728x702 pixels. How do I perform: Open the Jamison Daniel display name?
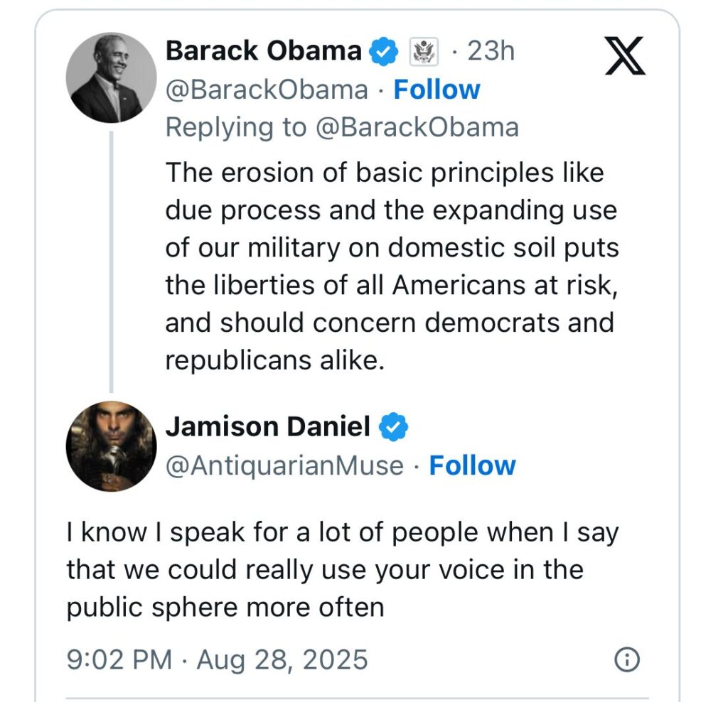[267, 426]
